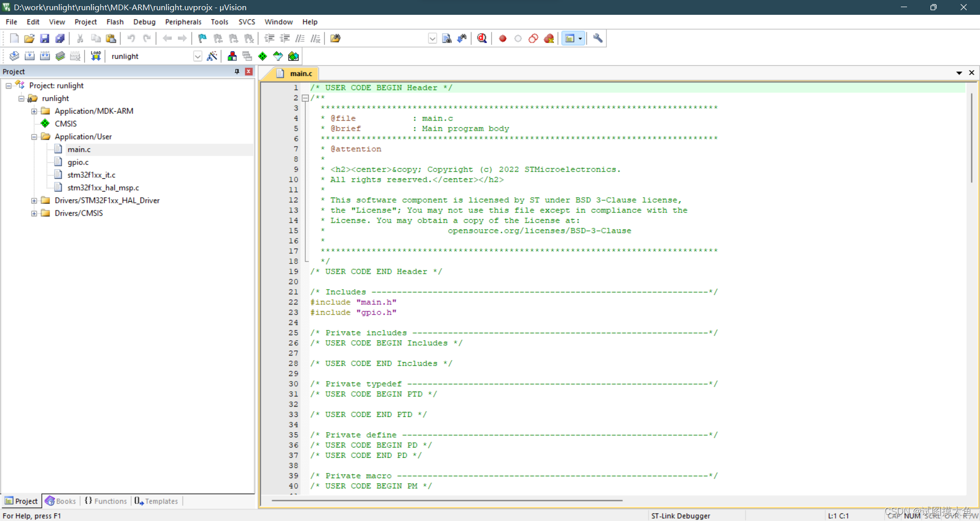Screen dimensions: 980x521
Task: Disable all breakpoints
Action: click(x=533, y=38)
